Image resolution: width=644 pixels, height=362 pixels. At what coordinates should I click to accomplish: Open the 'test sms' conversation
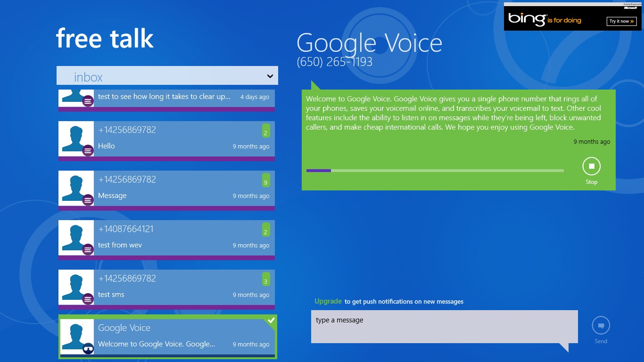point(166,289)
